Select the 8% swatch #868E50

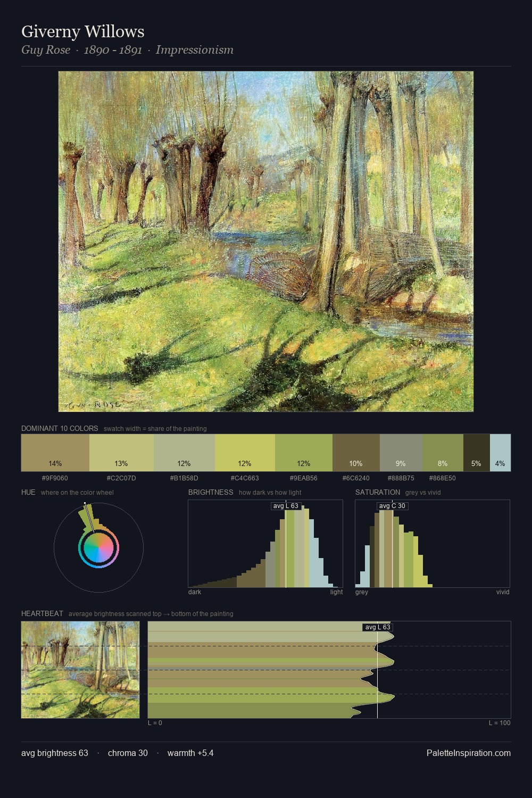tap(443, 453)
